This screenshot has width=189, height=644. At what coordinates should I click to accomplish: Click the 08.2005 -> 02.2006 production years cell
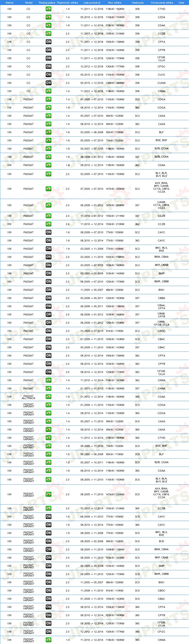point(92,541)
